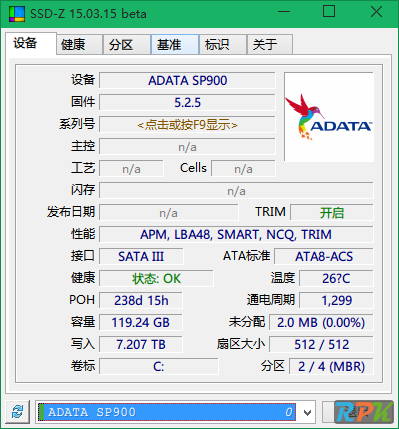Screen dimensions: 399x429
Task: Switch to the 设备 tab
Action: point(31,43)
